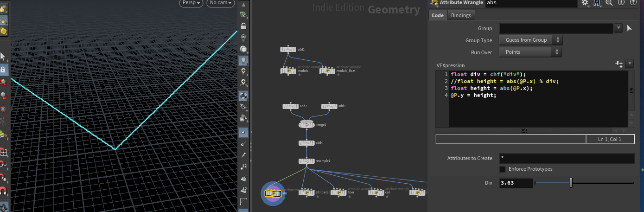The height and width of the screenshot is (212, 644).
Task: Open the node info (i) icon
Action: (x=621, y=3)
